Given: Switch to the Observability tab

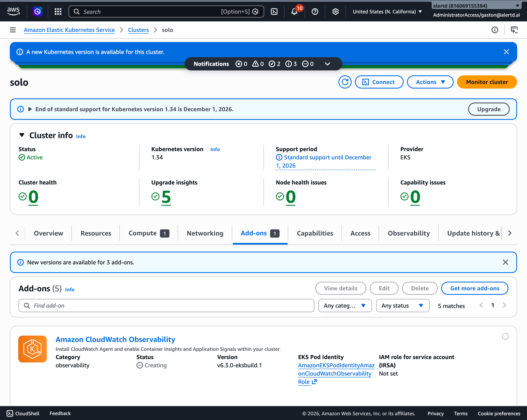Looking at the screenshot, I should [409, 233].
